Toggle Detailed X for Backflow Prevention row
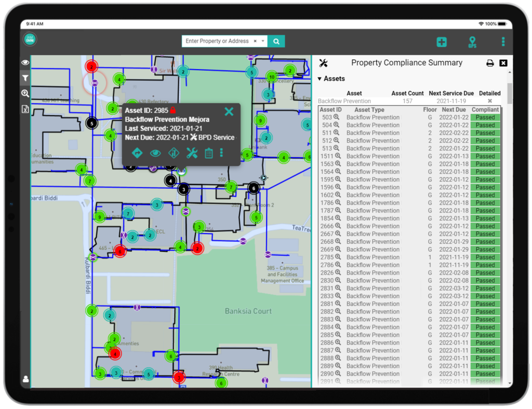Screen dimensions: 532x409 pos(489,101)
